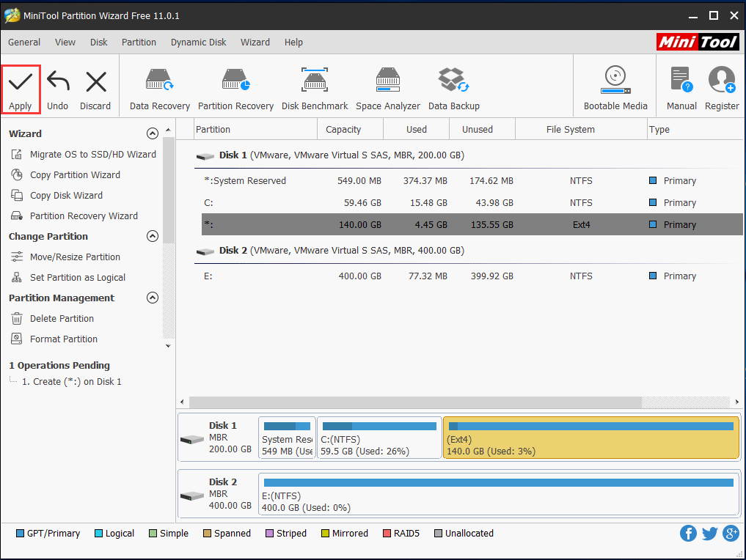
Task: Start Data Backup
Action: click(x=454, y=90)
